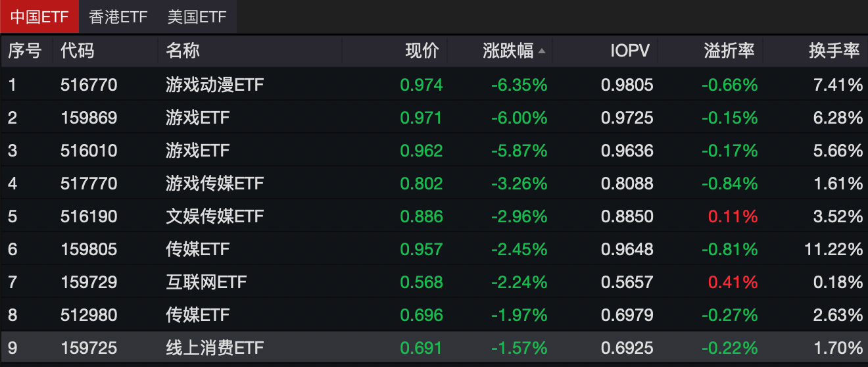Viewport: 868px width, 367px height.
Task: Click the 代码 column header
Action: 77,51
